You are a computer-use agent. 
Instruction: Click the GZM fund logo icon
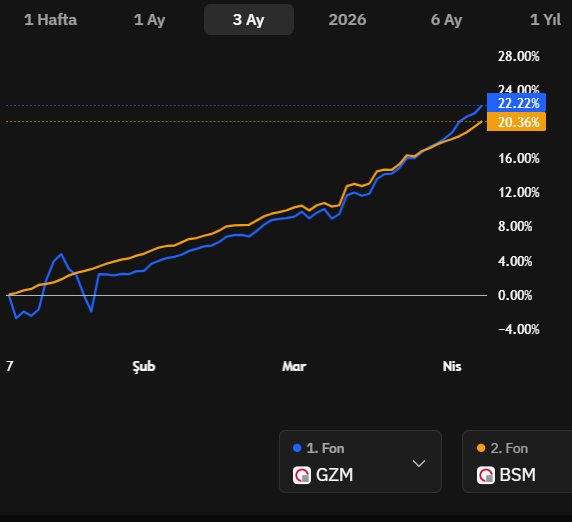pyautogui.click(x=302, y=475)
